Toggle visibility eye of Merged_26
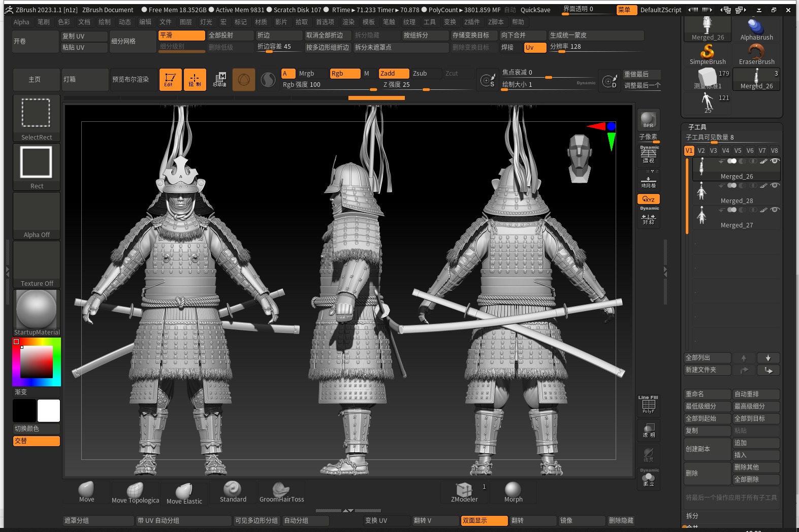 775,161
